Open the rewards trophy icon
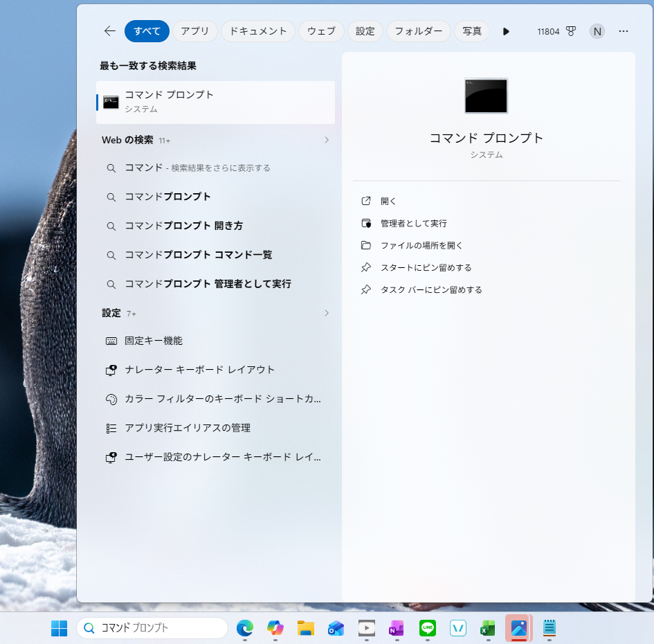This screenshot has width=654, height=644. (x=571, y=31)
